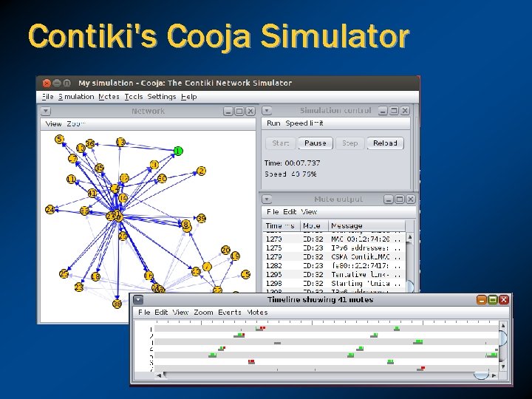Click Timeline horizontal scrollbar thumb

(x=481, y=375)
